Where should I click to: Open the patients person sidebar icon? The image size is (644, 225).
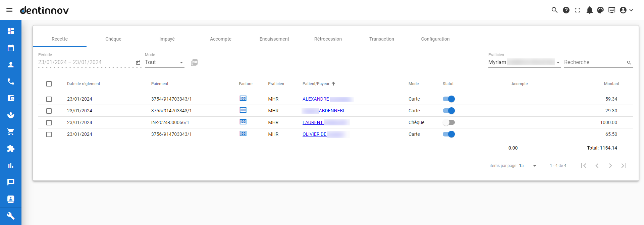tap(11, 65)
